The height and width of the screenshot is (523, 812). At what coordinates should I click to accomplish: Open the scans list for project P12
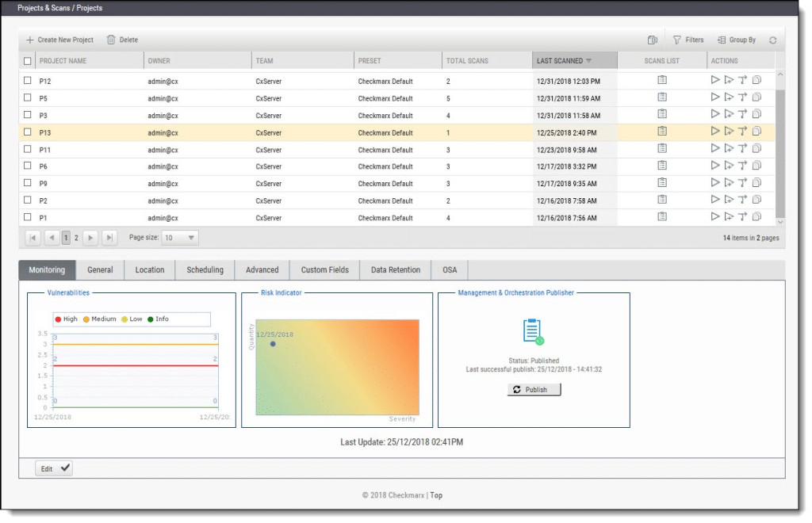click(x=661, y=80)
